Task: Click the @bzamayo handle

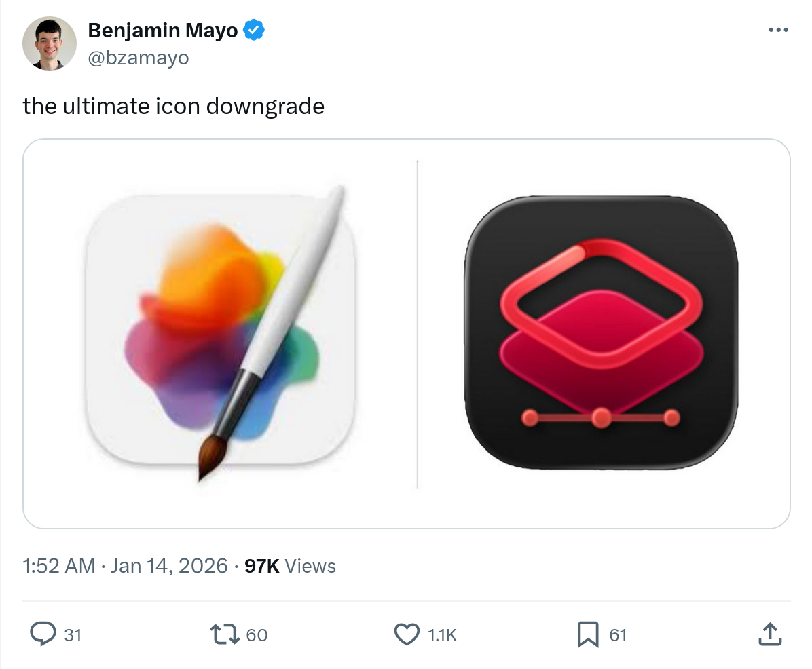Action: (x=139, y=58)
